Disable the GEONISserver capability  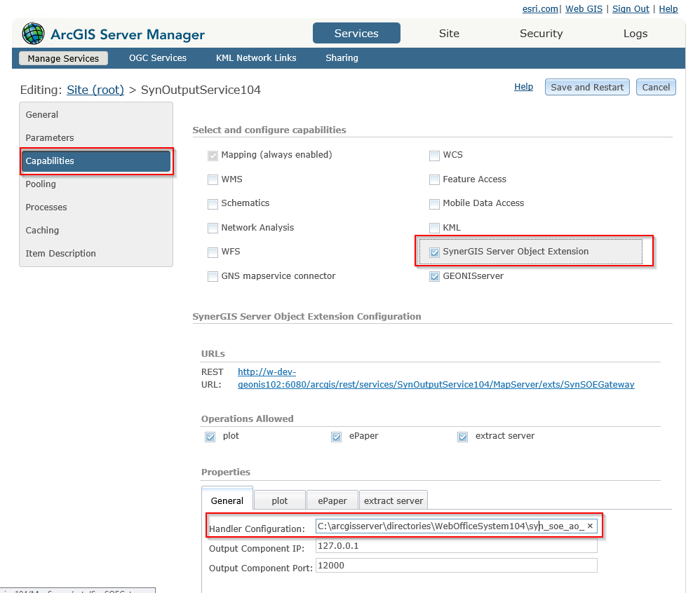coord(434,276)
